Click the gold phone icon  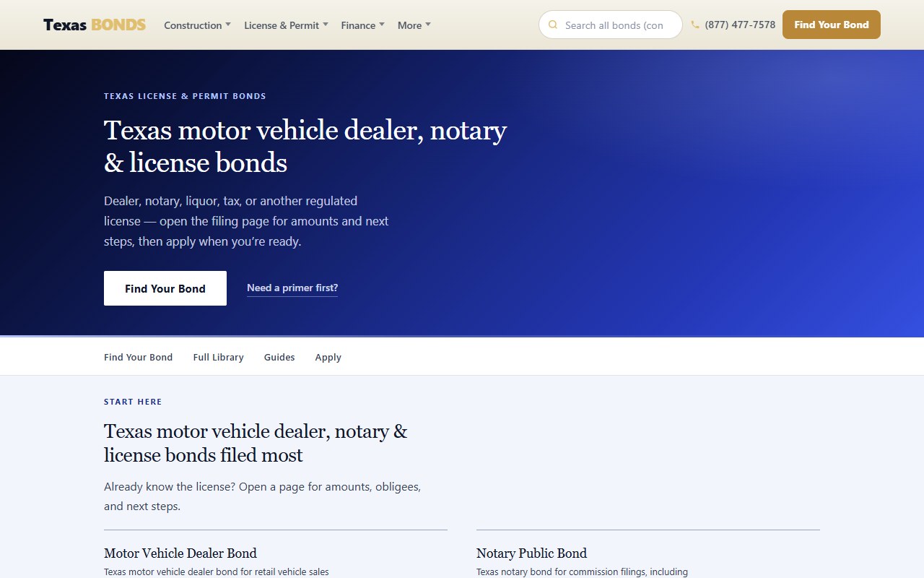click(x=695, y=25)
